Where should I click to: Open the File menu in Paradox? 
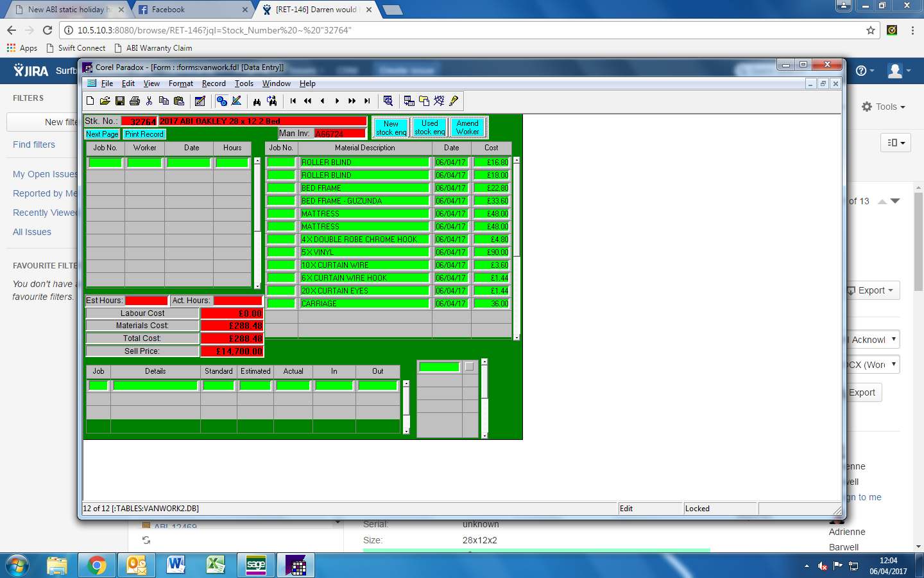(107, 83)
